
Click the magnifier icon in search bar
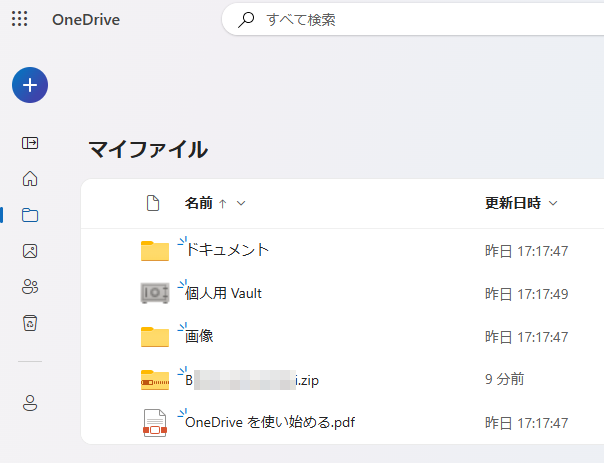(246, 19)
